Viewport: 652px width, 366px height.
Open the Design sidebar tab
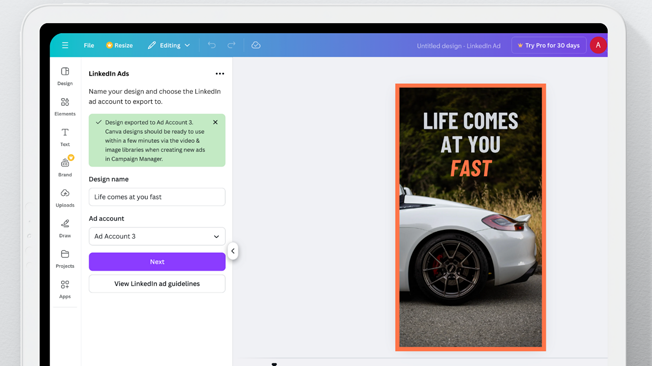coord(65,76)
